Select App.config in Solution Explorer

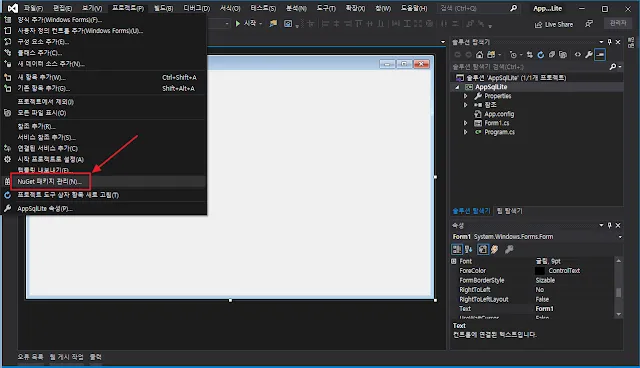pos(499,114)
